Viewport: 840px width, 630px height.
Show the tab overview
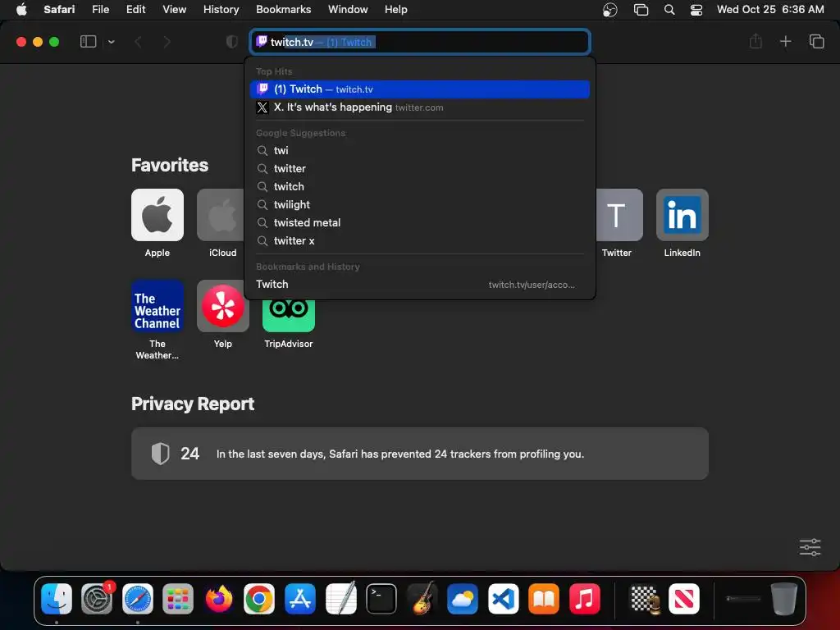click(816, 41)
